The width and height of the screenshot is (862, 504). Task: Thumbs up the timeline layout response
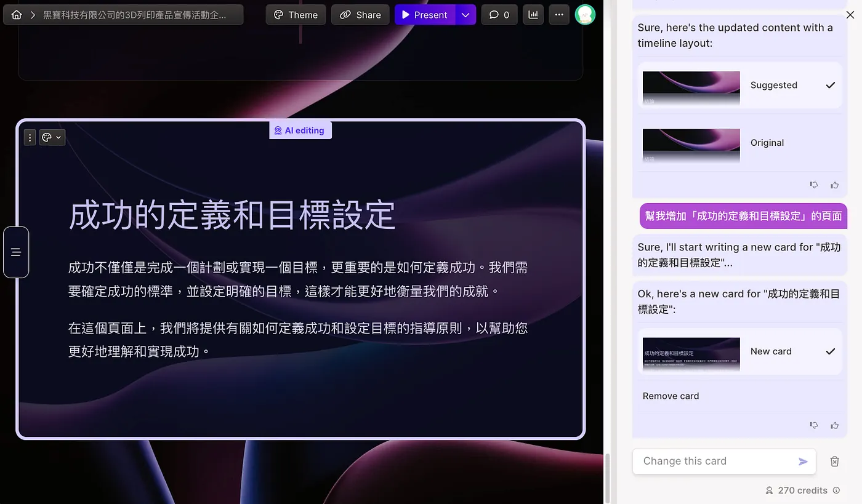pyautogui.click(x=835, y=185)
